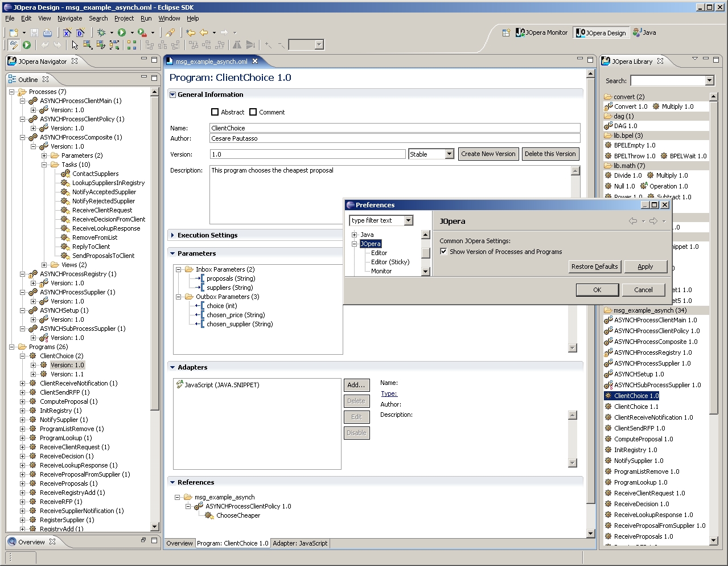Switch to the Java perspective
728x566 pixels.
tap(644, 32)
